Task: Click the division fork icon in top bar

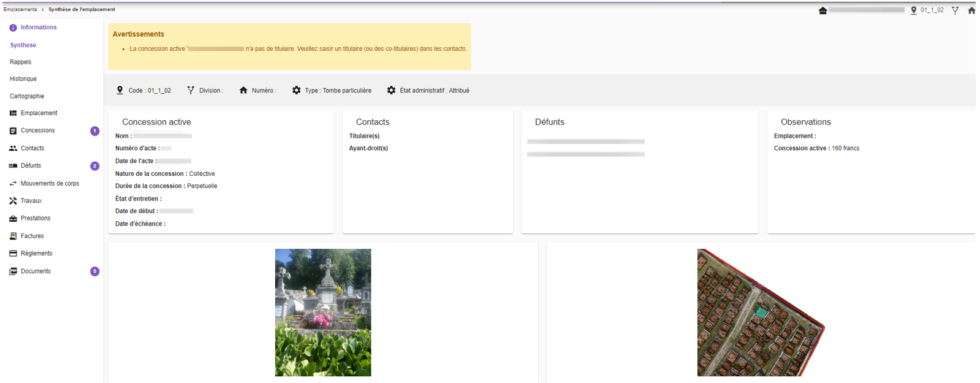Action: click(955, 10)
